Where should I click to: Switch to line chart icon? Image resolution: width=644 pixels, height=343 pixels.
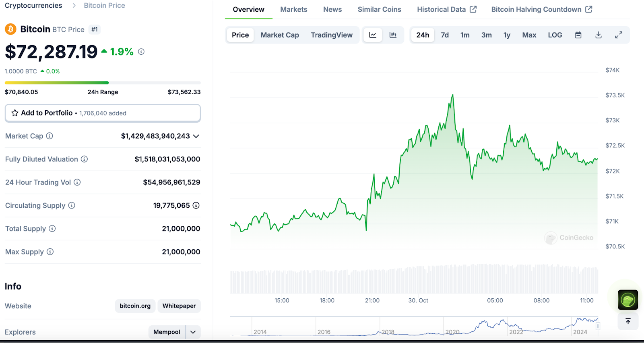click(373, 35)
